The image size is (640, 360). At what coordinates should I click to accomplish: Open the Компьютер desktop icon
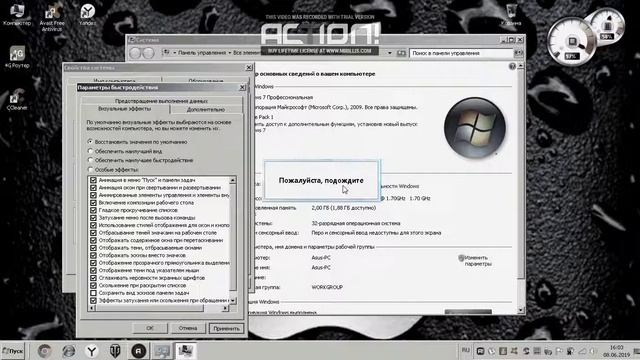pyautogui.click(x=17, y=15)
